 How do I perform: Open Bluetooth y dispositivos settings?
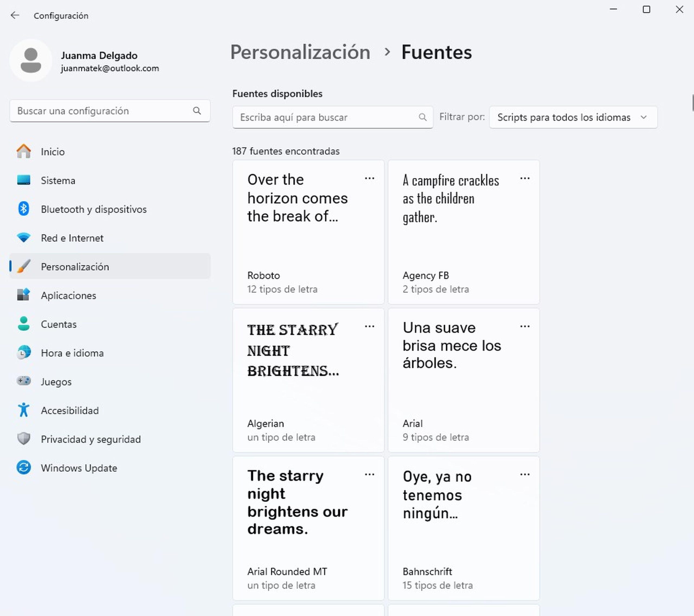pos(110,209)
